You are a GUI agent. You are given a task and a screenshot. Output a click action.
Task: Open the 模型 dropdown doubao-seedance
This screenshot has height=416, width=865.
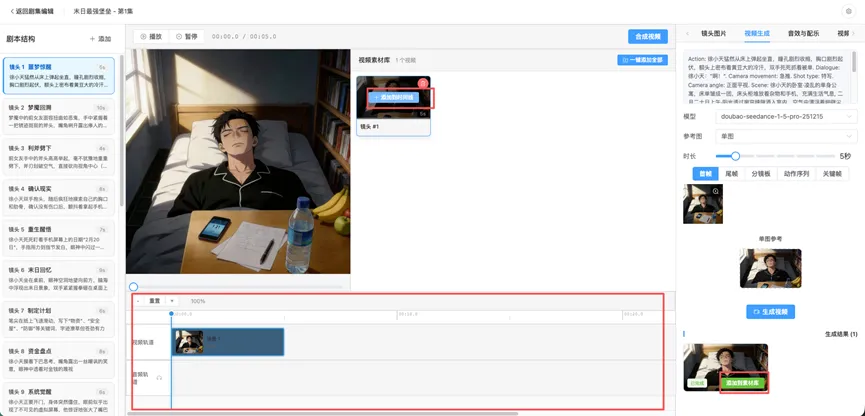[x=786, y=117]
